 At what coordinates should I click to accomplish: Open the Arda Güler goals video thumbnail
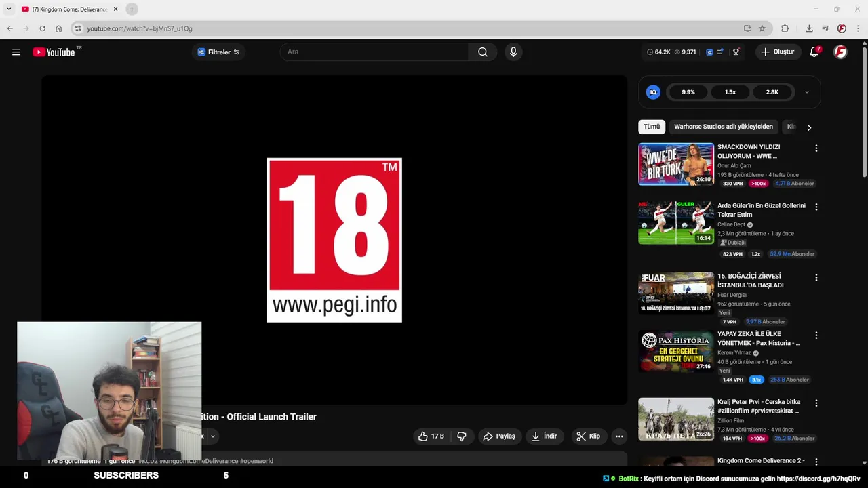coord(676,222)
